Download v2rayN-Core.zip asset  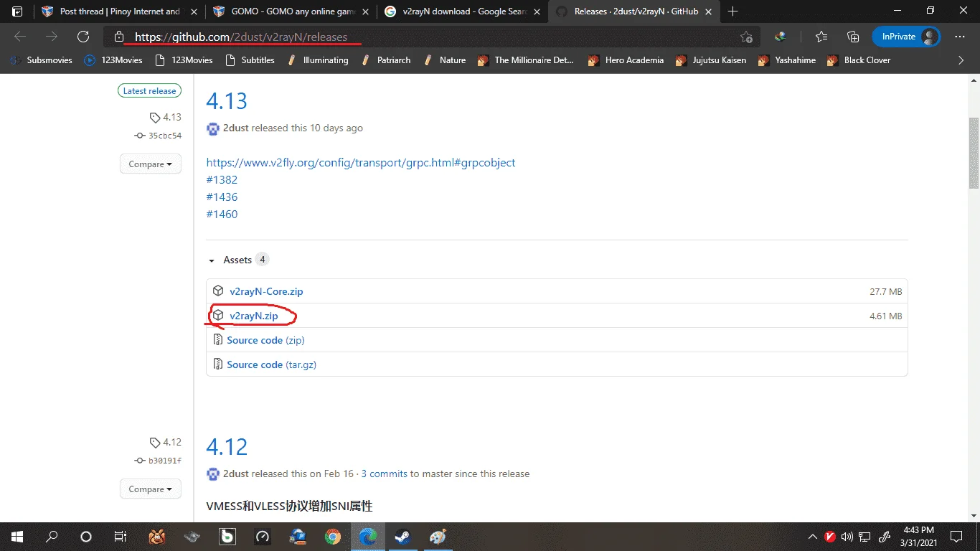click(266, 291)
